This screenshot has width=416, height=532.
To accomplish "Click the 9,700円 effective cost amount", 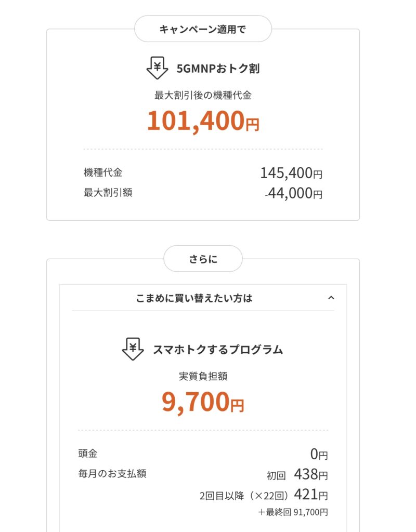I will (203, 402).
